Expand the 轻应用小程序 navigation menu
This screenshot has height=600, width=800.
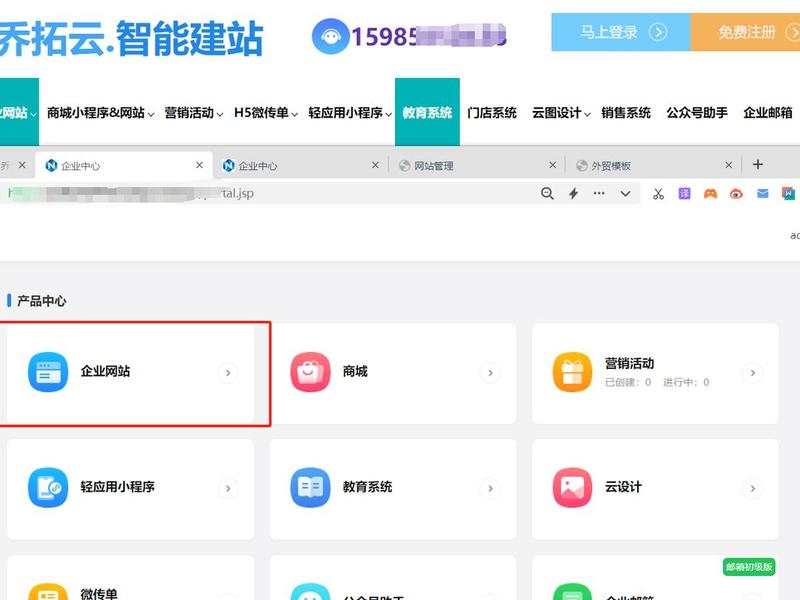tap(350, 113)
